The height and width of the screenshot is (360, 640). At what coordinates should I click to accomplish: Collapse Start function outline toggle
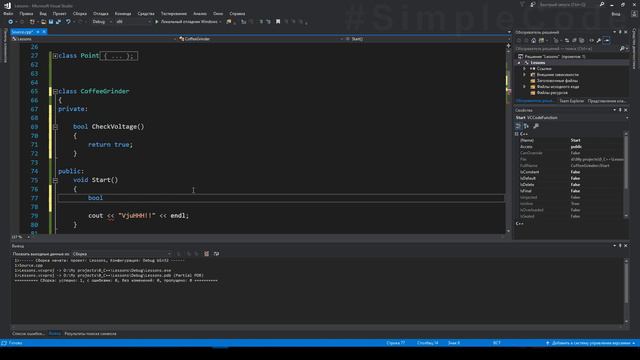pos(55,180)
